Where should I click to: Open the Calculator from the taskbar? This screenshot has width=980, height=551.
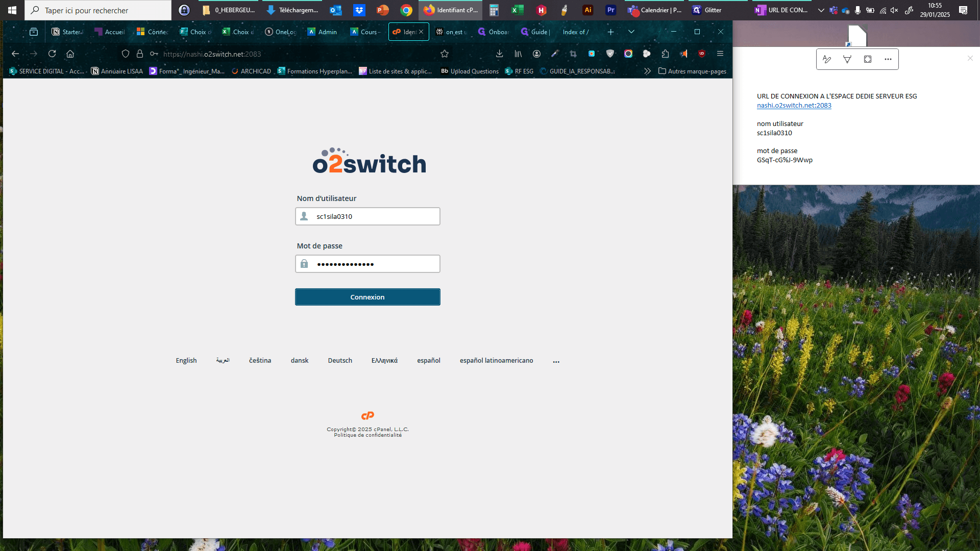pos(494,10)
